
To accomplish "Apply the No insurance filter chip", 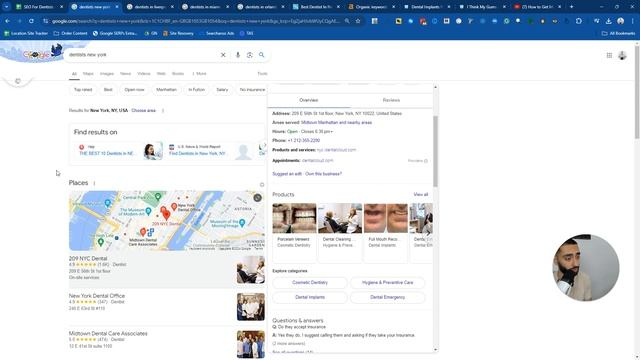I will point(252,90).
